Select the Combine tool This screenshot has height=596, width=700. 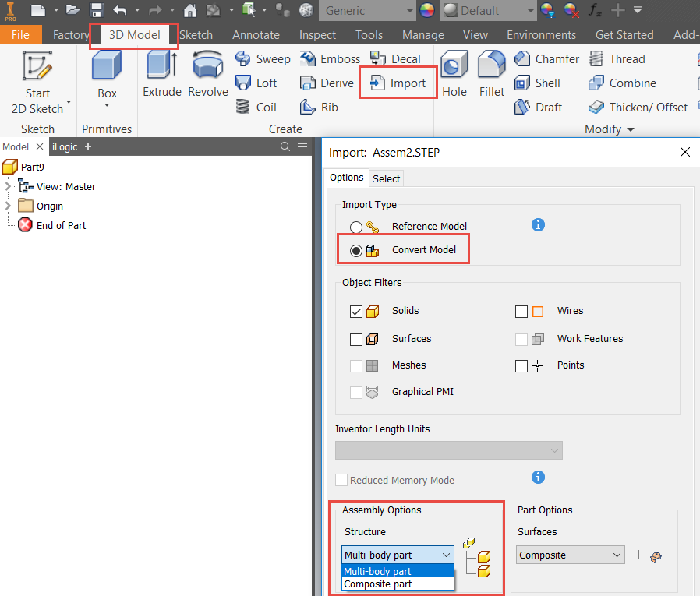(x=622, y=83)
